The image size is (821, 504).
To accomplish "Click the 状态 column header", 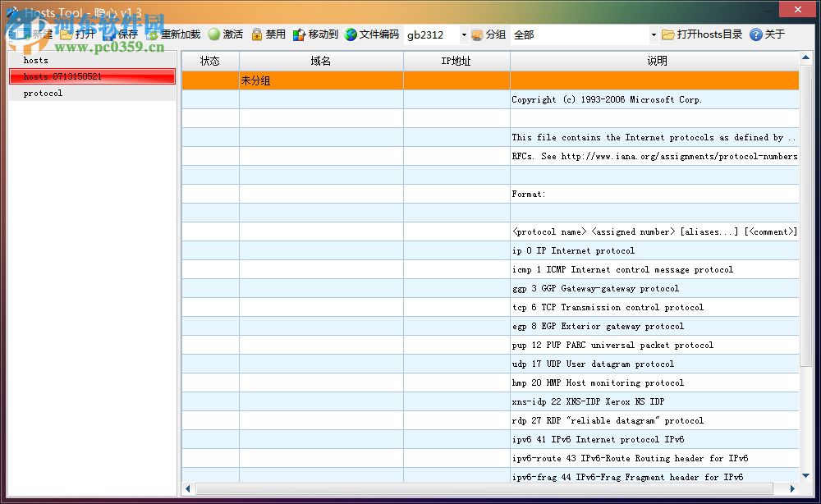I will point(210,61).
